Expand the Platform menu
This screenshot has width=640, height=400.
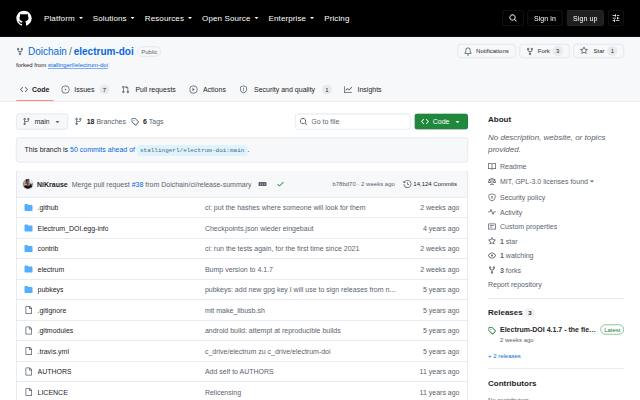63,18
